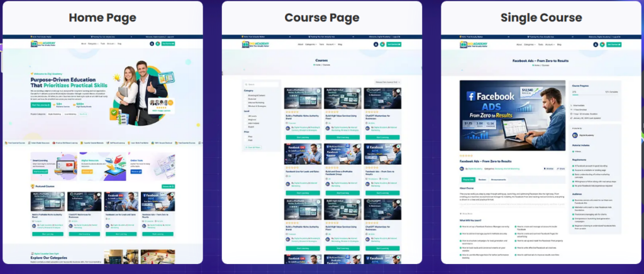Click the Facebook Ads course banner image

click(x=512, y=114)
